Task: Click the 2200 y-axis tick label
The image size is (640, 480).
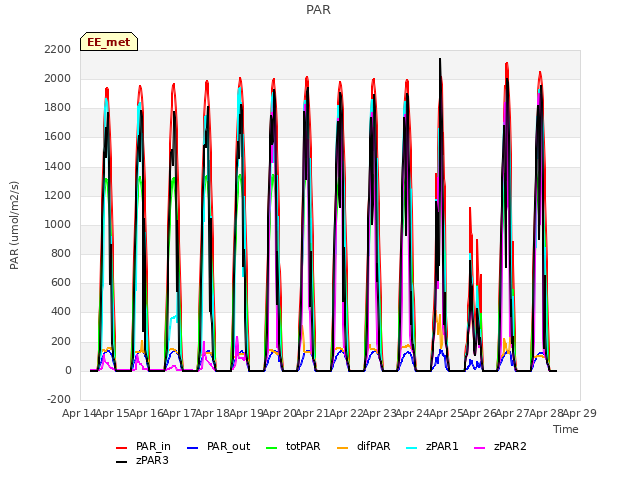Action: tap(58, 49)
